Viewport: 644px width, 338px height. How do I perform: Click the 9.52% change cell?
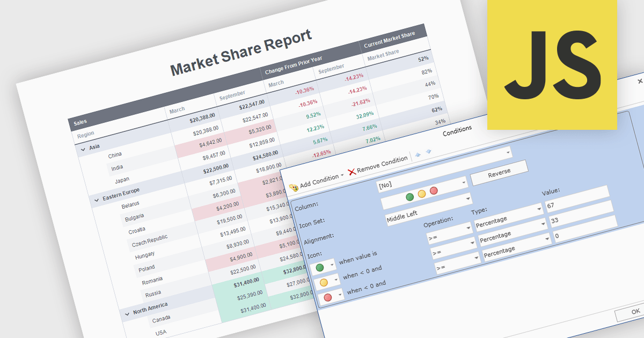coord(313,115)
